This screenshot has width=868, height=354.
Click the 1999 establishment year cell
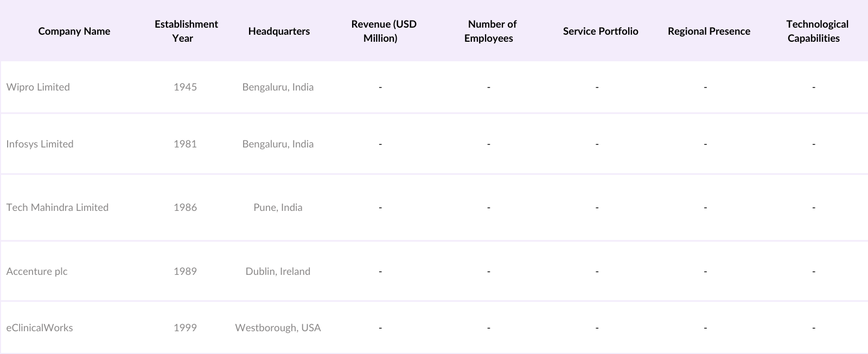pos(185,327)
